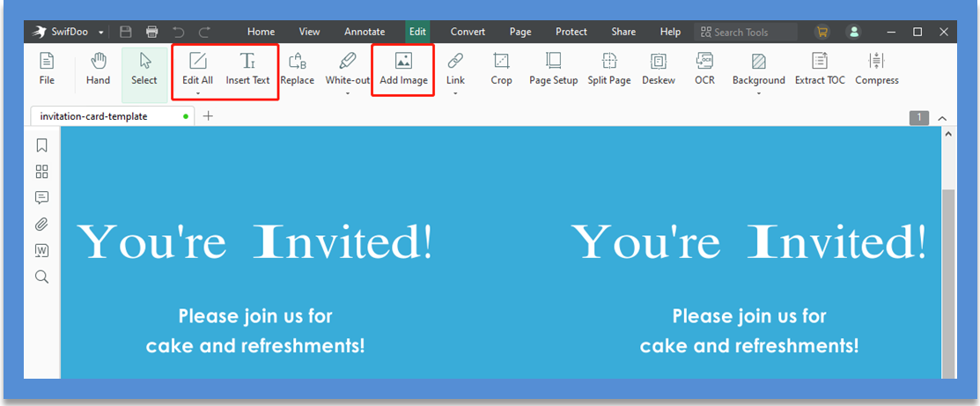Show the page thumbnails panel

coord(42,172)
